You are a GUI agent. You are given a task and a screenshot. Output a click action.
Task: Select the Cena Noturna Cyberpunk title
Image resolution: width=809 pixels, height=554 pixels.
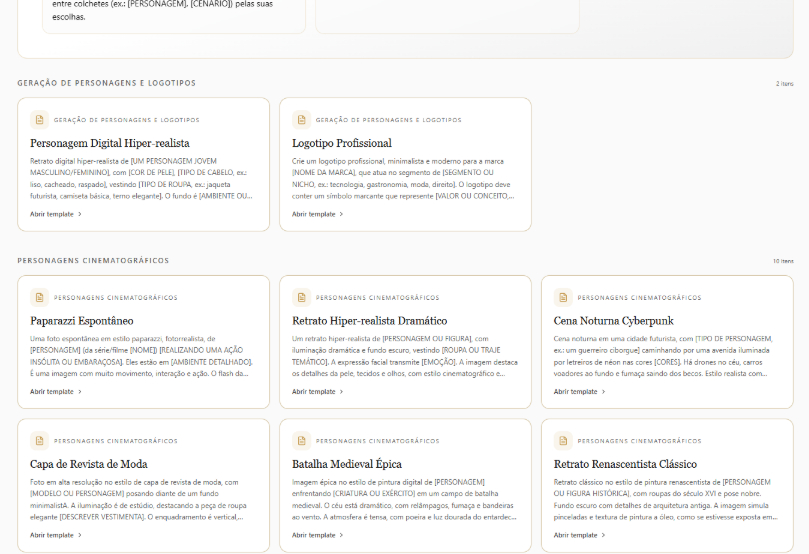pyautogui.click(x=613, y=321)
